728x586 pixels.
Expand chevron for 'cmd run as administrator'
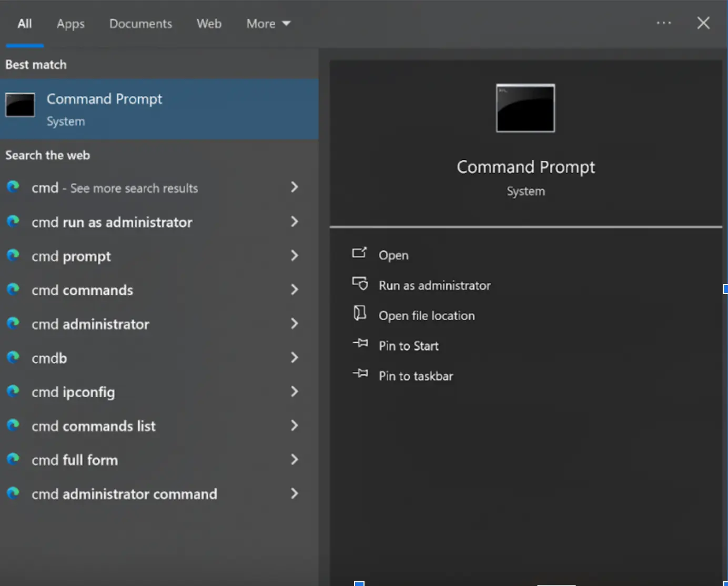coord(295,221)
